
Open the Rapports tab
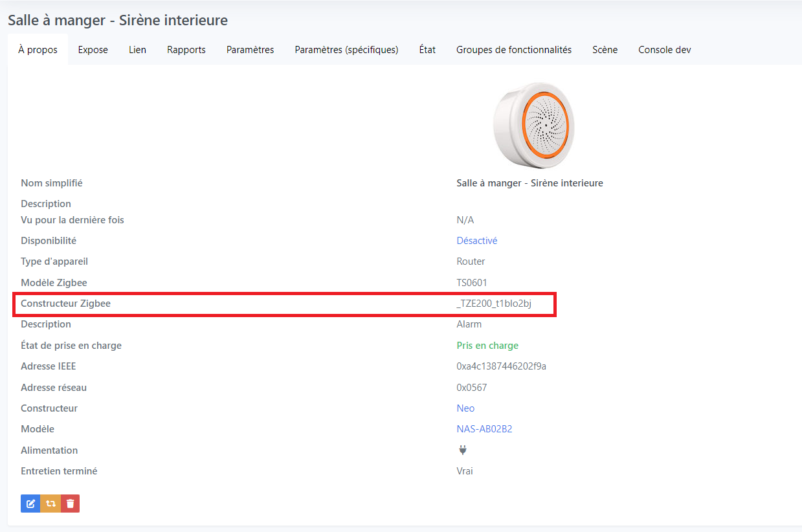pyautogui.click(x=186, y=50)
